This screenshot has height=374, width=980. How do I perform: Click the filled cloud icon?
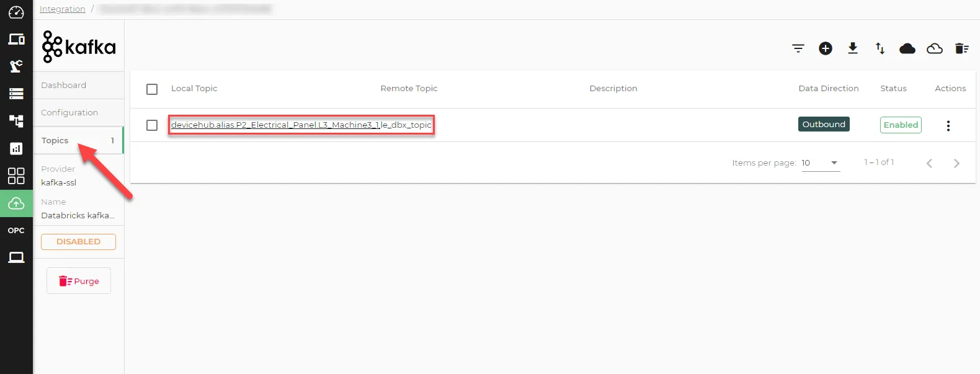pos(907,48)
